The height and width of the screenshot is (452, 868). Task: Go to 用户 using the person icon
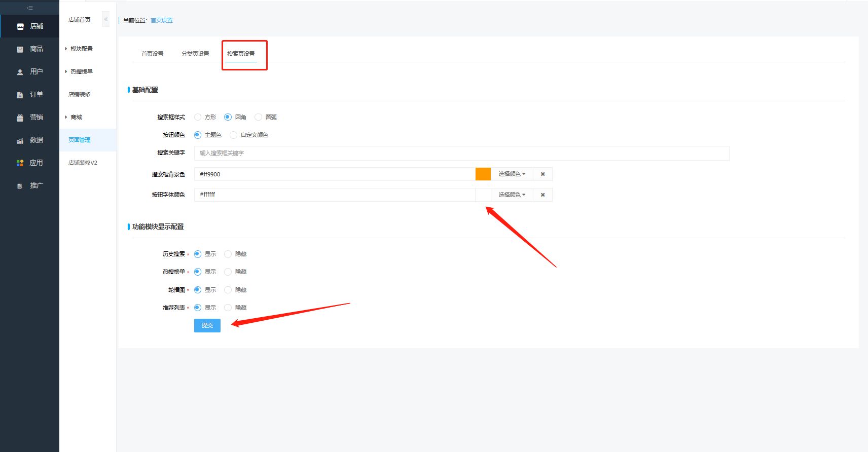(x=20, y=72)
